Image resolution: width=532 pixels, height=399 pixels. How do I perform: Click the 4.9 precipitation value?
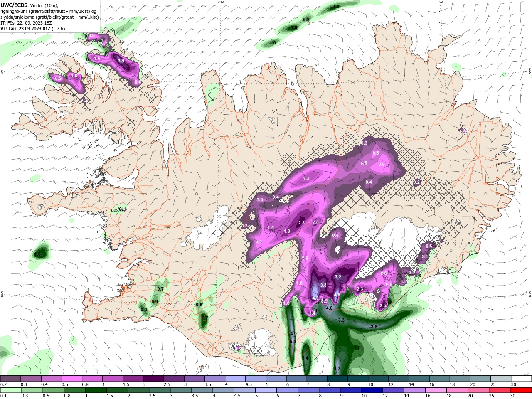tap(293, 334)
